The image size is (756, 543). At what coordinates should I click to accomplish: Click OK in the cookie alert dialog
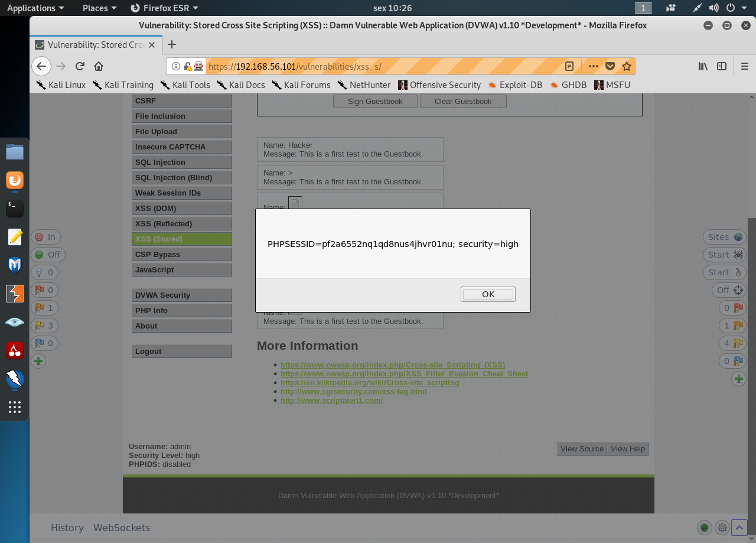coord(488,294)
